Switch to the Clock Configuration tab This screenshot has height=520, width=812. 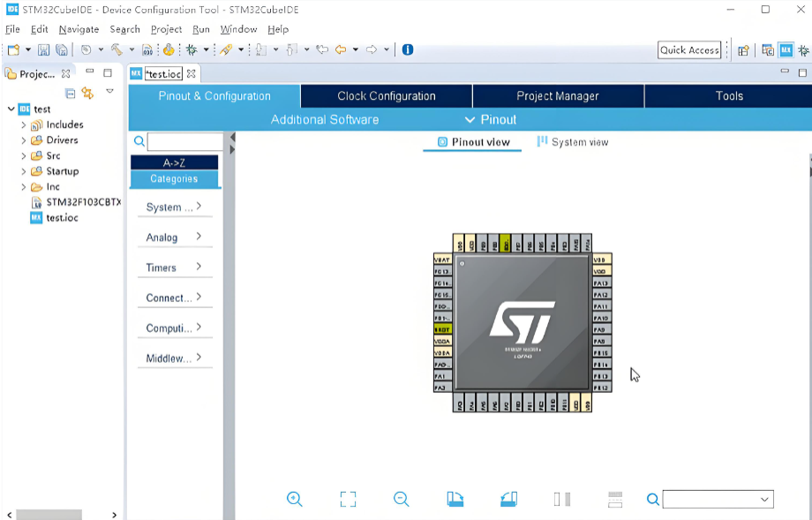pos(387,96)
